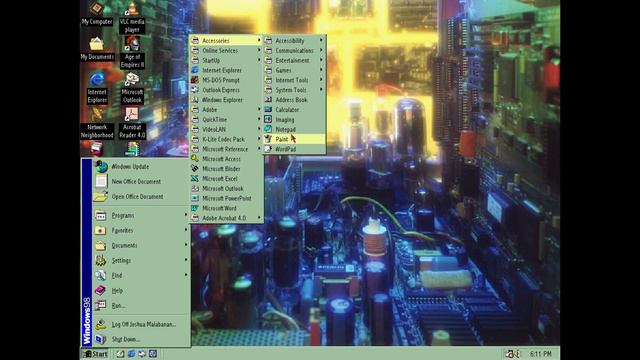640x360 pixels.
Task: Click Show Desktop quick launch icon
Action: 120,354
